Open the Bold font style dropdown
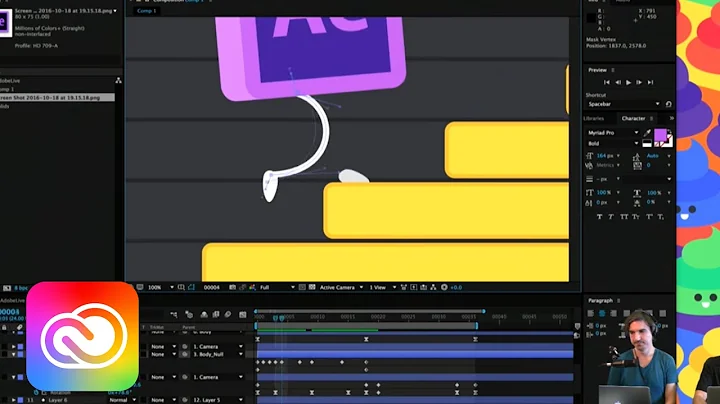The height and width of the screenshot is (404, 720). pyautogui.click(x=613, y=144)
